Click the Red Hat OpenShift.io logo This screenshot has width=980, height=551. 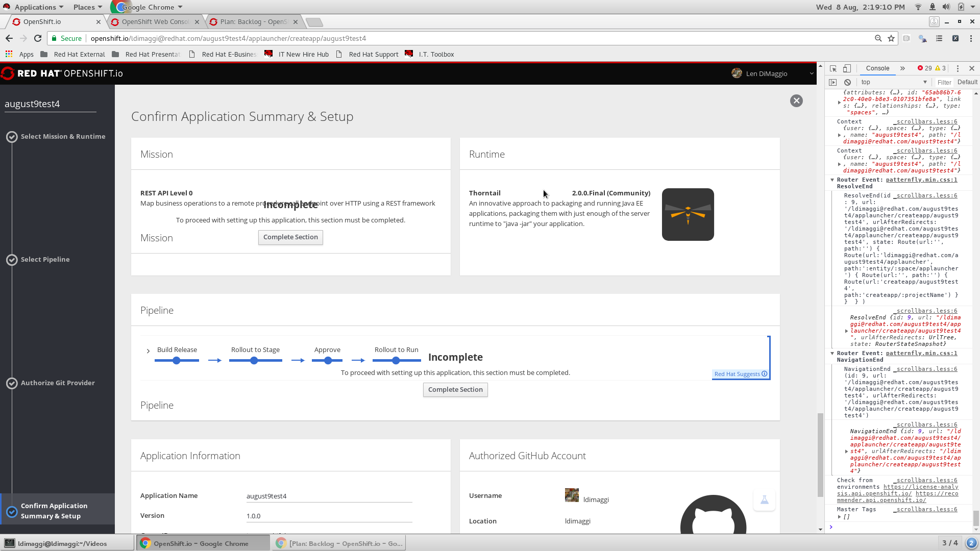(x=62, y=73)
